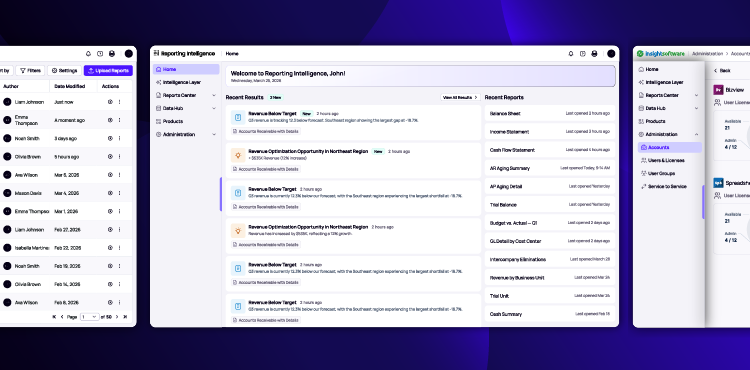This screenshot has width=750, height=370.
Task: Open kebab menu for the Feb 8, 2026 row
Action: click(x=120, y=302)
